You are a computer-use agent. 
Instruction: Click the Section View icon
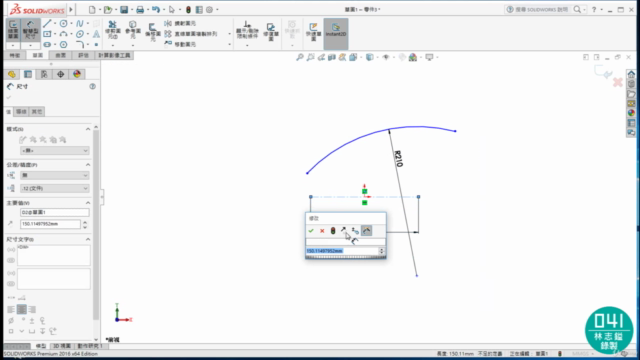click(332, 58)
